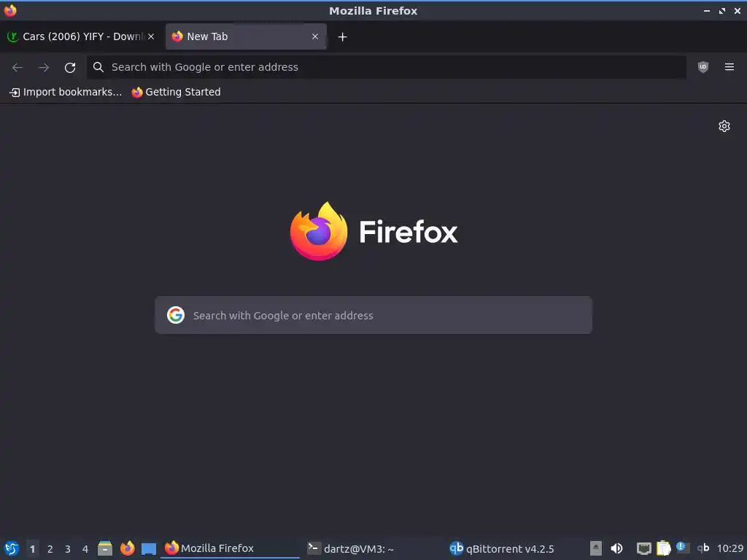Switch to workspace 2
The height and width of the screenshot is (560, 747).
50,549
